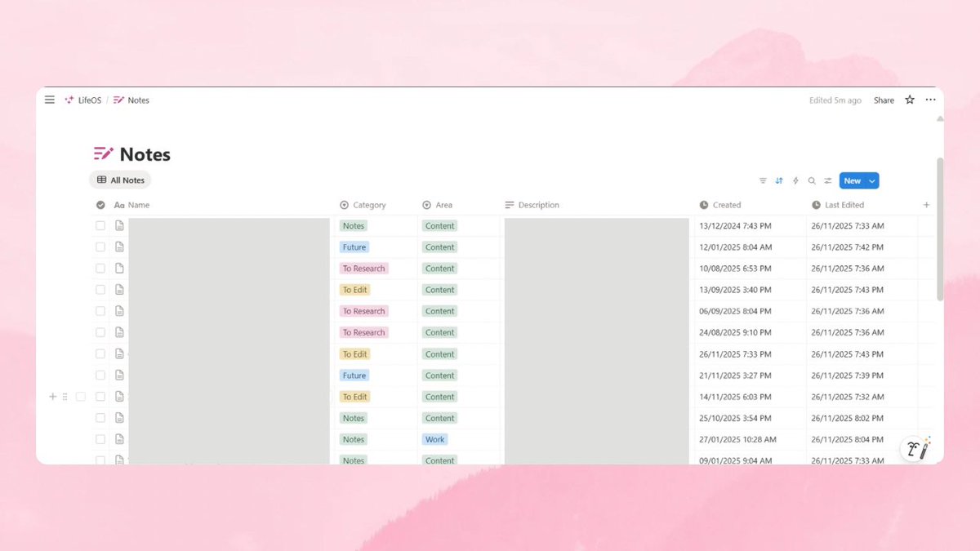Tick checkbox for row created 10/08/2025
Image resolution: width=980 pixels, height=551 pixels.
(x=100, y=268)
